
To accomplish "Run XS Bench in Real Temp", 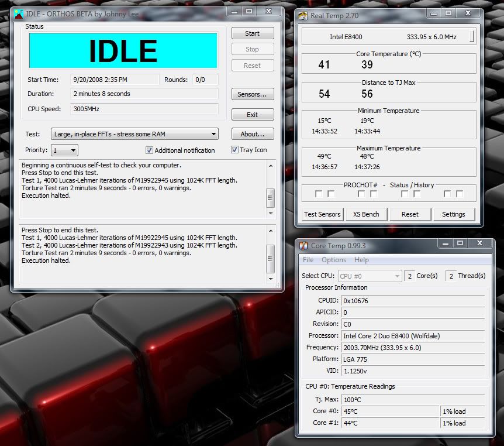I will [x=366, y=214].
